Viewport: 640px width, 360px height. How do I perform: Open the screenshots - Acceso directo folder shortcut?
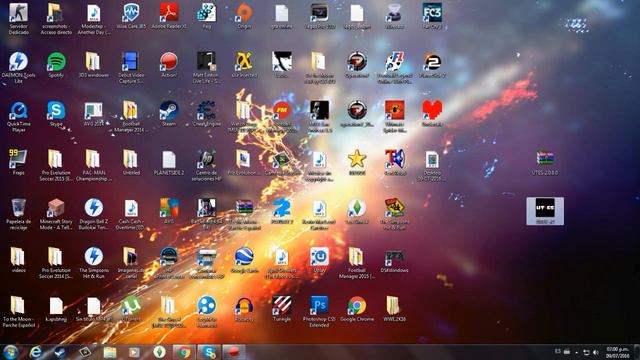pos(56,18)
